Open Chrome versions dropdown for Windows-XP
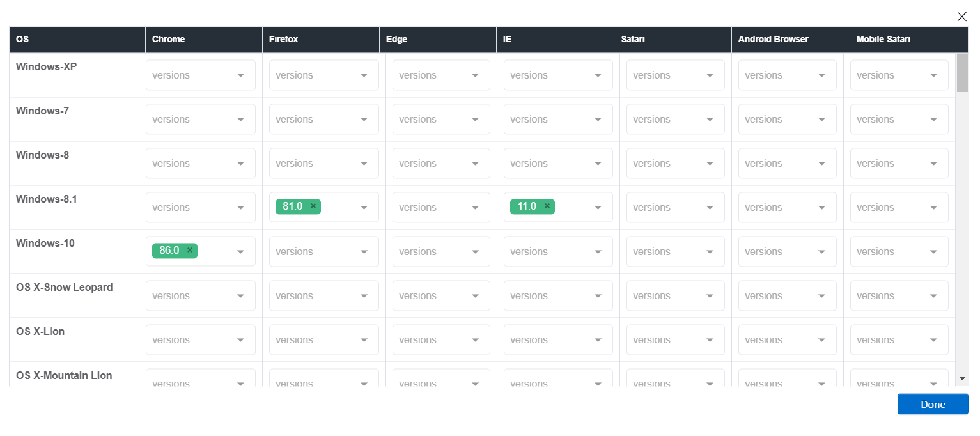Screen dimensions: 980x436 point(201,75)
